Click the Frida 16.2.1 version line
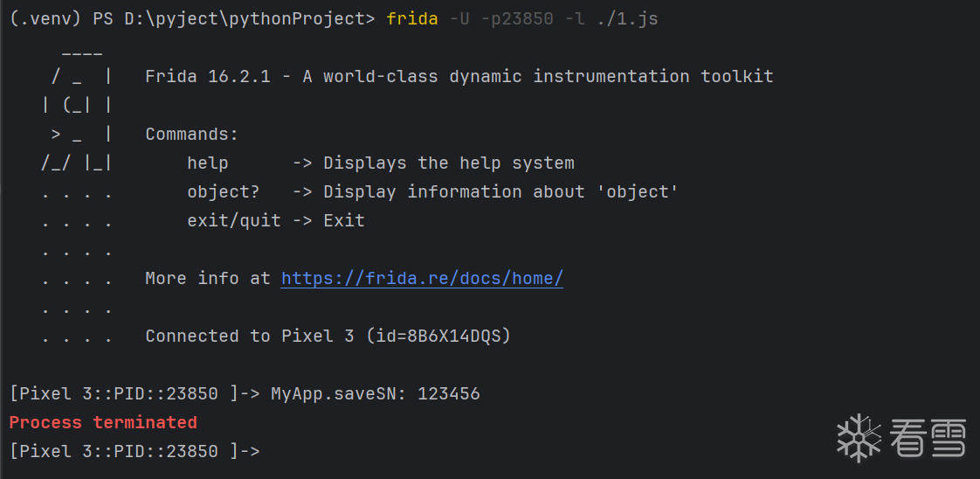Viewport: 980px width, 479px height. pos(459,77)
